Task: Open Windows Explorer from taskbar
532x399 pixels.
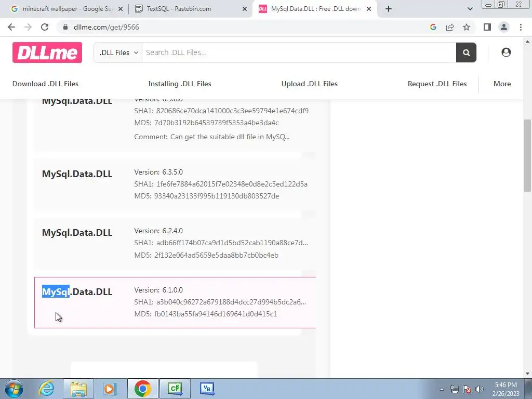Action: point(78,389)
